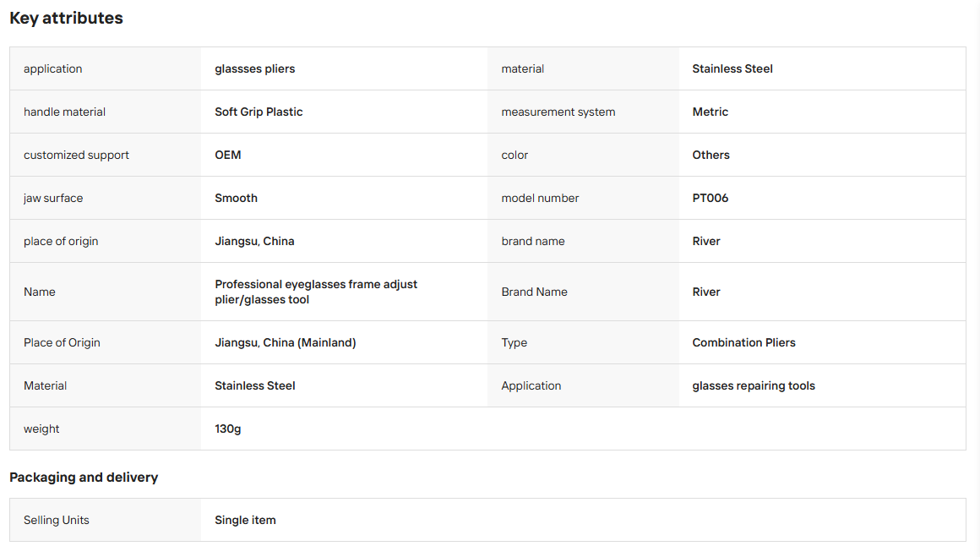Viewport: 980px width, 557px height.
Task: Click the Metric measurement system value
Action: [x=710, y=112]
